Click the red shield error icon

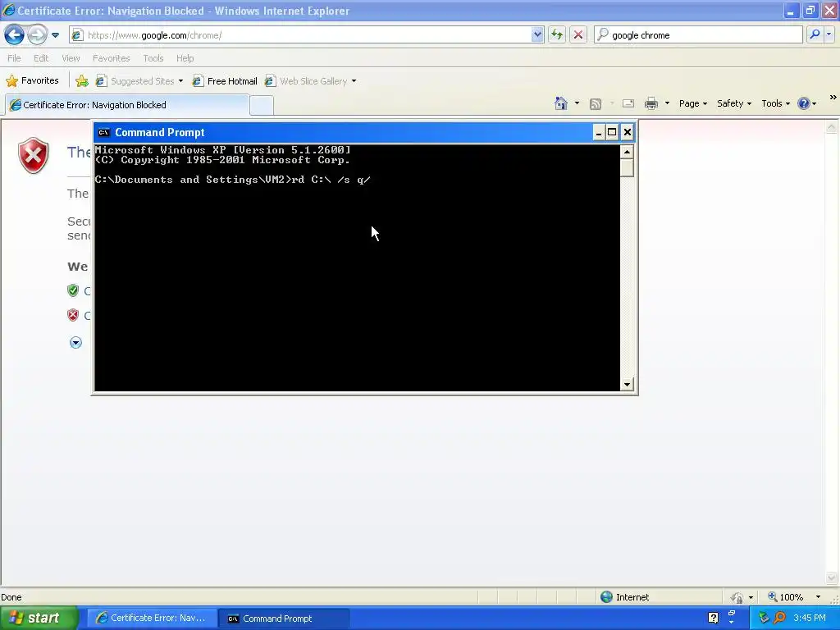(33, 155)
